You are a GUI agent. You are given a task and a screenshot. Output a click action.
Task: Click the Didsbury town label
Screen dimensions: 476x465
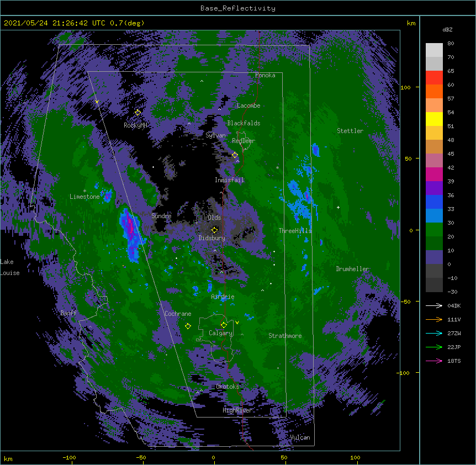[x=212, y=238]
